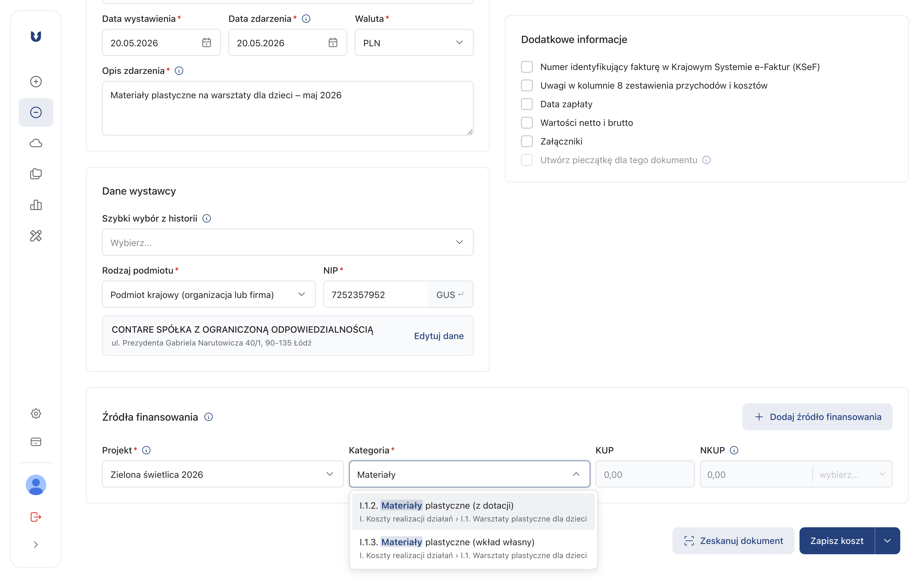Screen dimensions: 924x578
Task: Check Utwórz pieczątkę dla tego dokumentu
Action: (527, 160)
